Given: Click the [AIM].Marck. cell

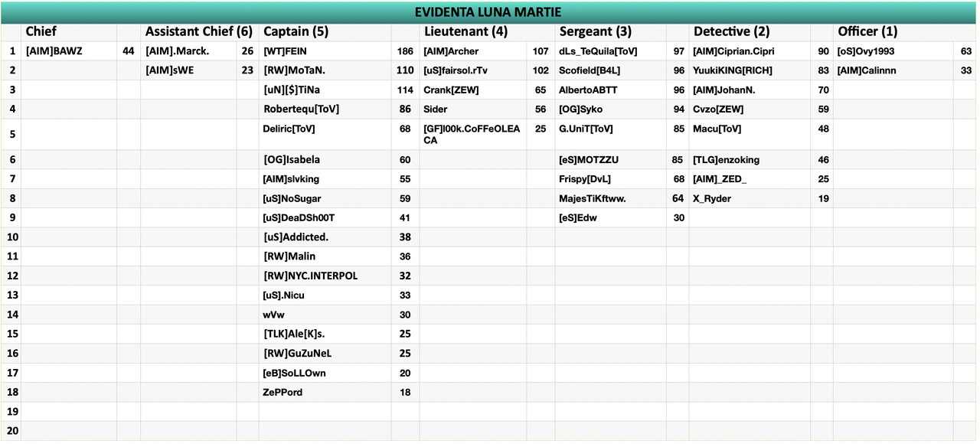Looking at the screenshot, I should pos(188,51).
